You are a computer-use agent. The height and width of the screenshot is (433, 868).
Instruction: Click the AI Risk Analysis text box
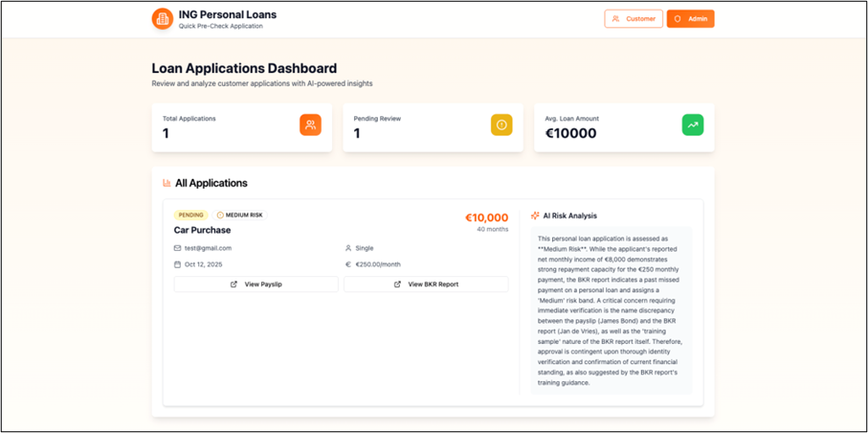611,311
